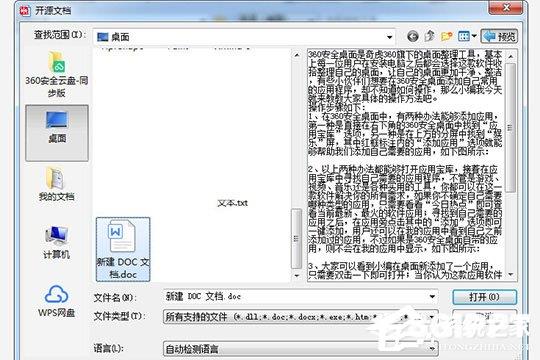Click the back navigation arrow icon
This screenshot has width=540, height=360.
413,36
